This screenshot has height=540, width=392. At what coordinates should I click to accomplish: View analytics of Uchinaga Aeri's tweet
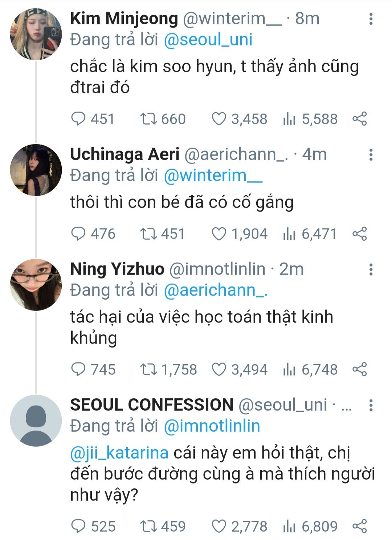pos(289,234)
